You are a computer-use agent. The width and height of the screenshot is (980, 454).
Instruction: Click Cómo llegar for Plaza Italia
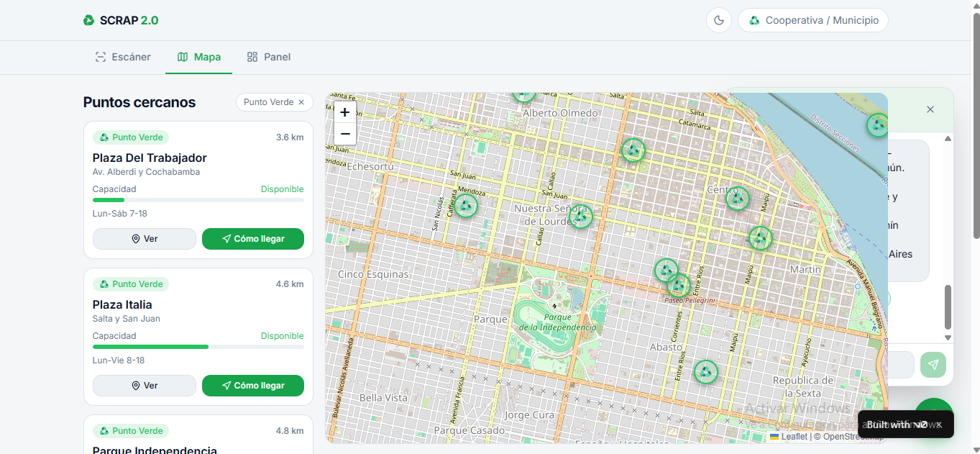click(253, 386)
